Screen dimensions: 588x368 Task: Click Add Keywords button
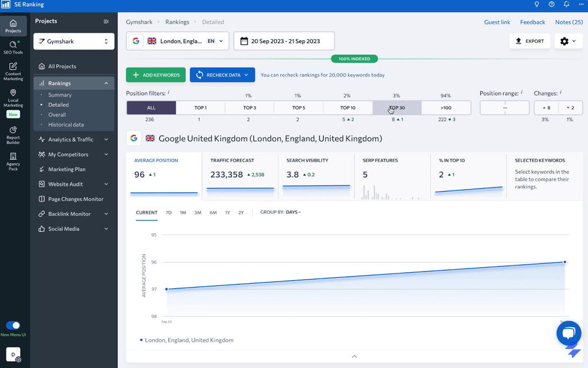[156, 75]
